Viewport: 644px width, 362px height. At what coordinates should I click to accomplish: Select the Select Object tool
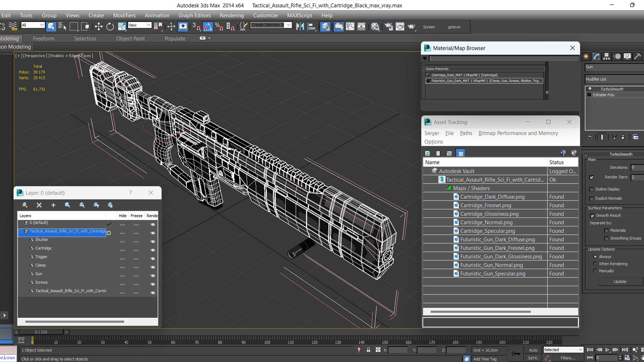[51, 26]
